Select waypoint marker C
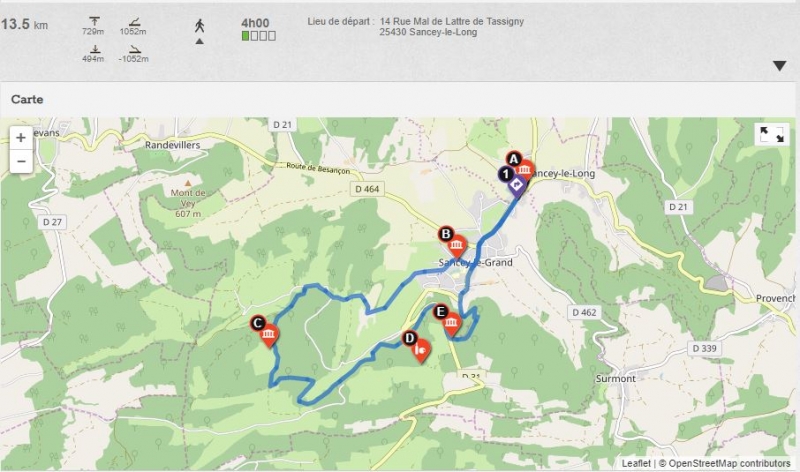Viewport: 800px width, 472px height. click(265, 332)
